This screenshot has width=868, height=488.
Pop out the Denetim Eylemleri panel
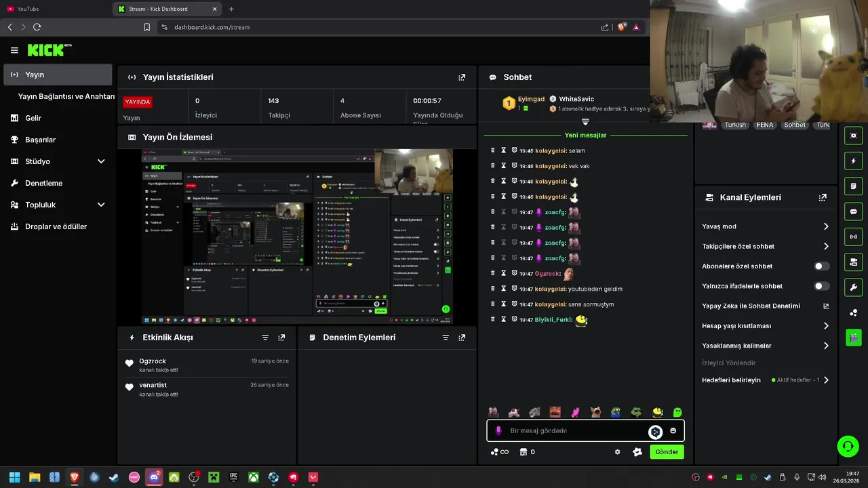[x=462, y=338]
